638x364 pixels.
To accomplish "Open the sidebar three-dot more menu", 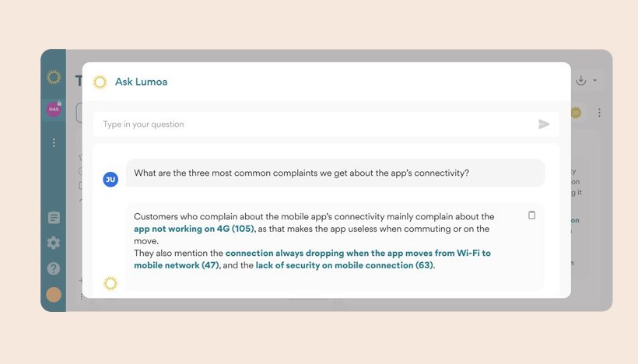I will (x=54, y=143).
